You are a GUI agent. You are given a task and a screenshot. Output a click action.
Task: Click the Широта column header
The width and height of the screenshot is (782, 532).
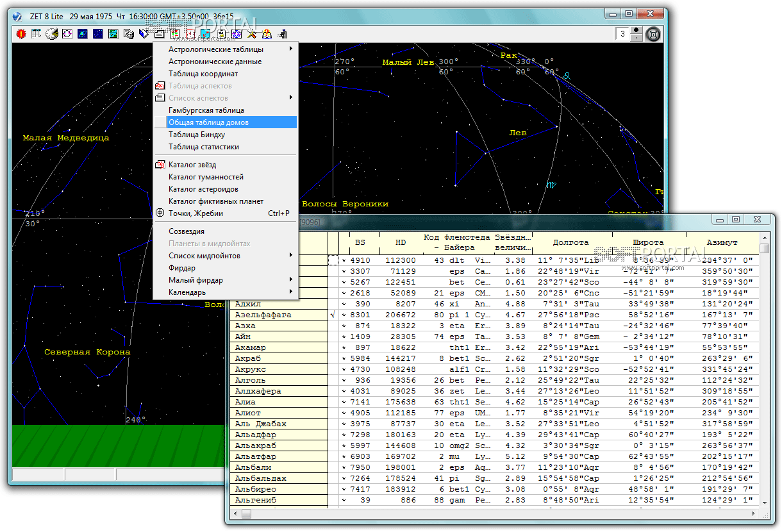coord(649,242)
